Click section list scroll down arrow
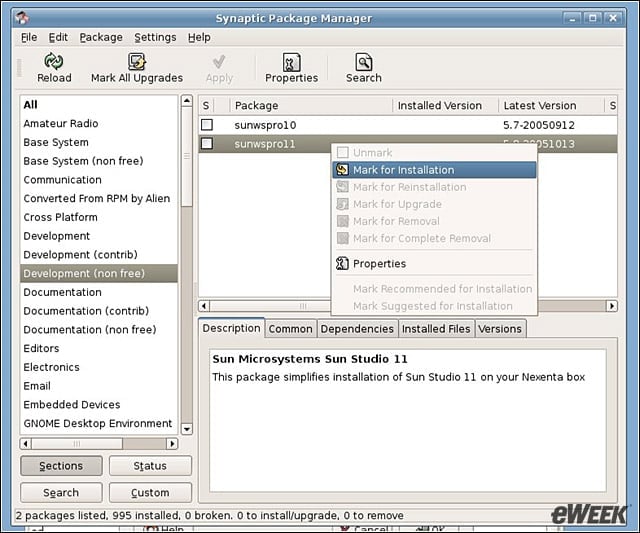Screen dimensions: 640x533 coord(187,429)
